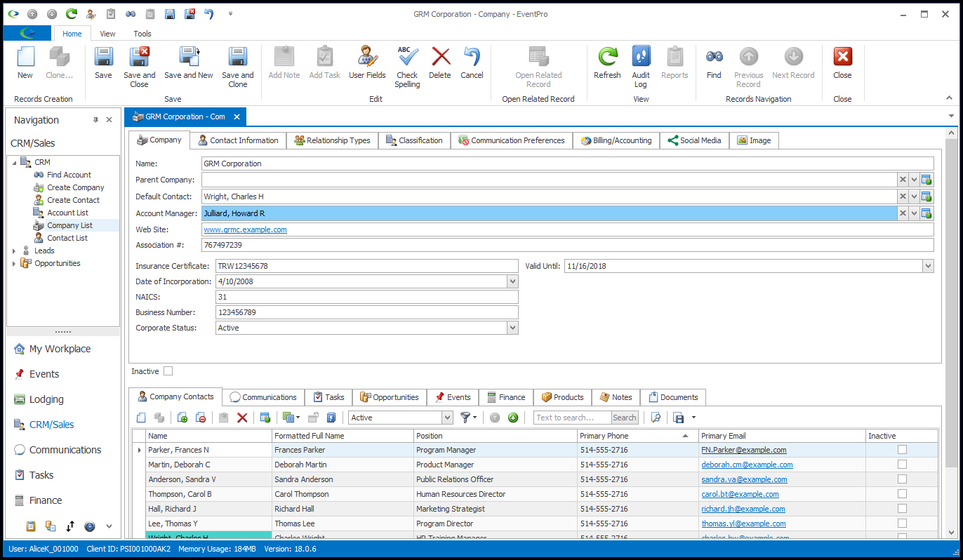963x560 pixels.
Task: Toggle Inactive checkbox for Anderson, Sandra V
Action: point(902,479)
